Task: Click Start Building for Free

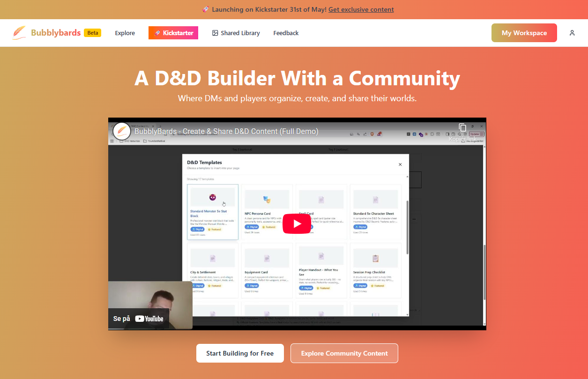Action: [240, 353]
